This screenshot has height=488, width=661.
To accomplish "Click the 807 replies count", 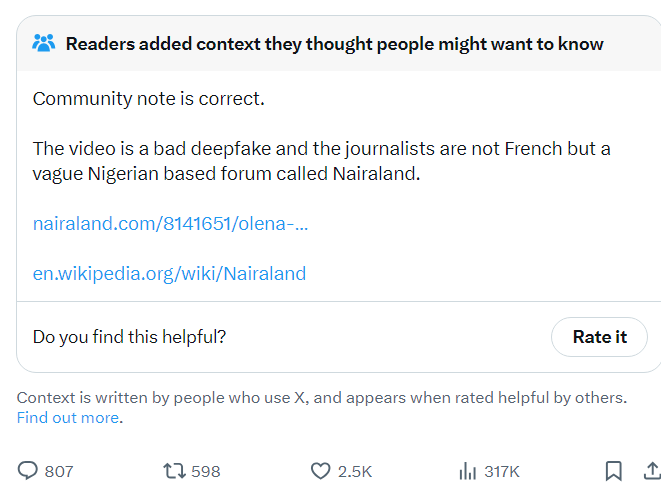I will [59, 471].
